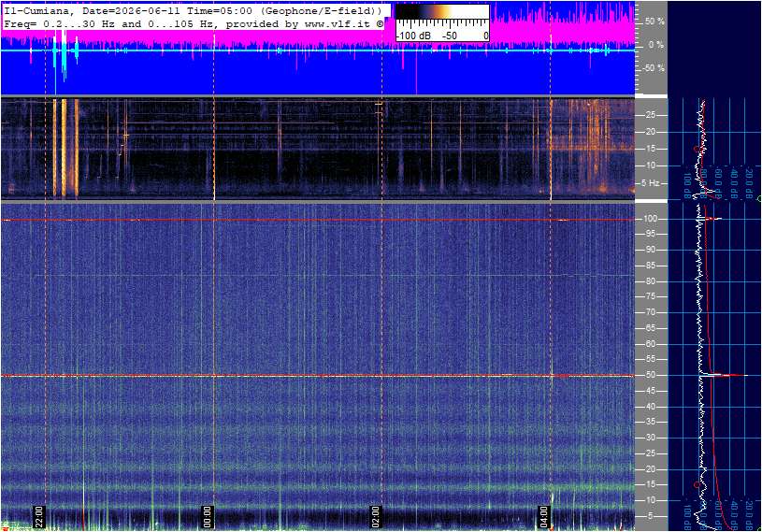
Task: Click red circle marker in lower spectrum plot
Action: coord(697,485)
